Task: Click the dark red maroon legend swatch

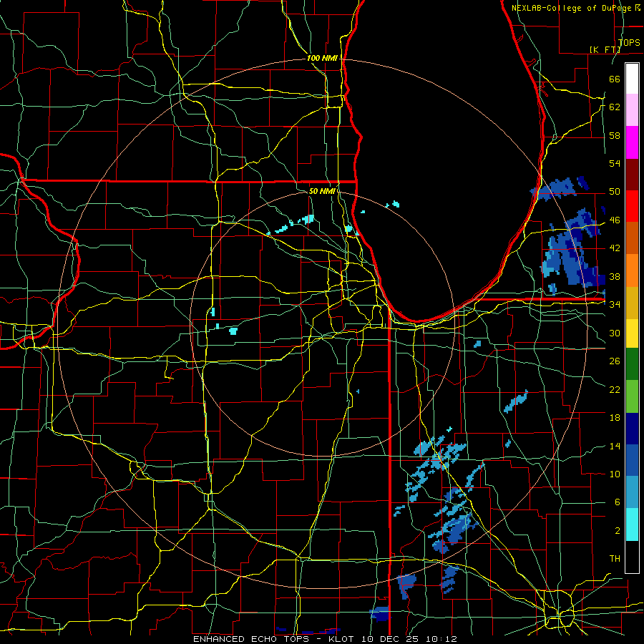Action: 632,174
